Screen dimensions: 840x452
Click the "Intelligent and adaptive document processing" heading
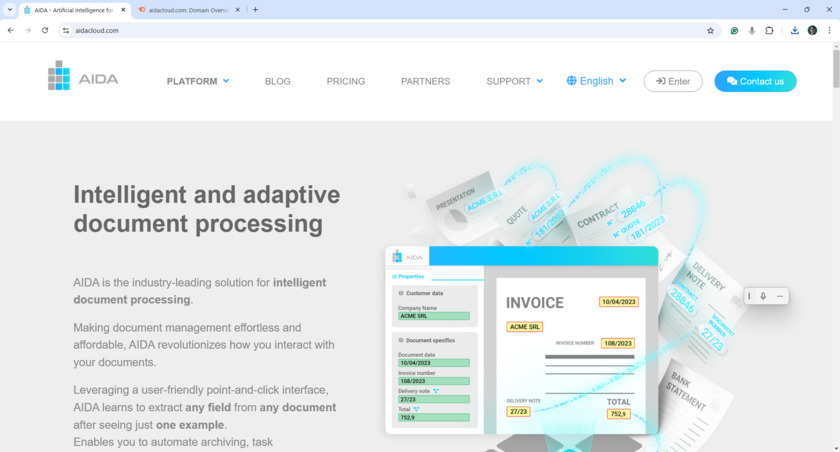click(x=206, y=209)
